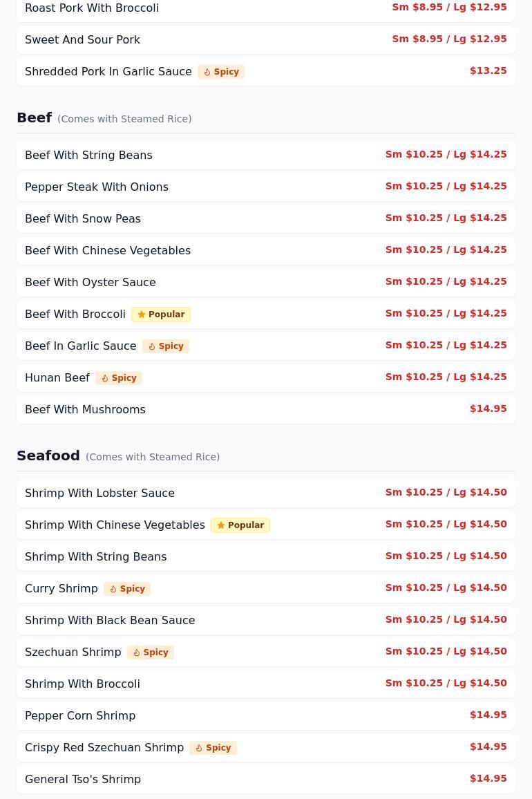Click the Popular badge on Shrimp With Chinese Vegetables

(x=240, y=525)
